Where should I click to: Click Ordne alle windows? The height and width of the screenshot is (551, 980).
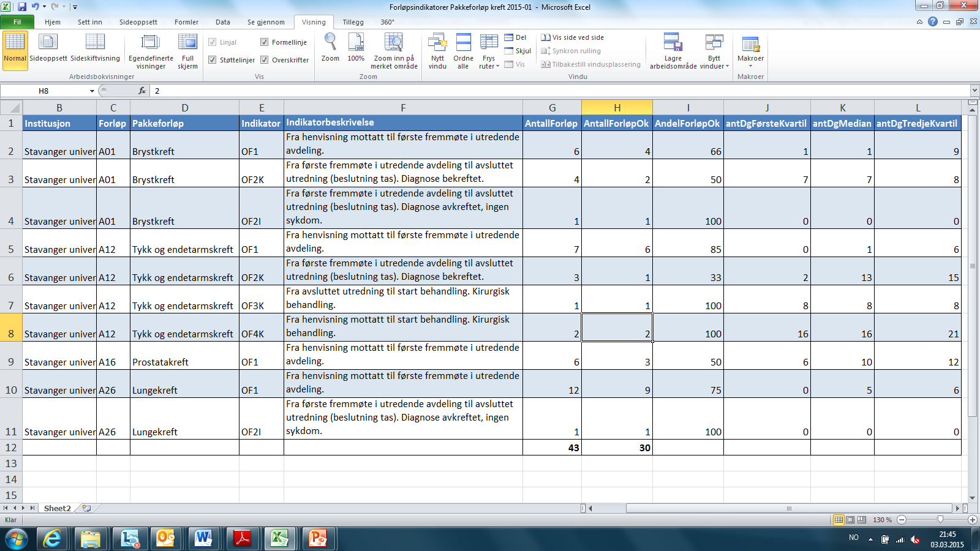[x=463, y=51]
